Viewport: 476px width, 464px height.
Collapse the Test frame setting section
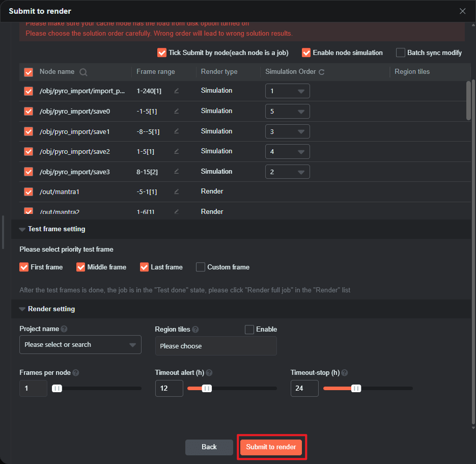tap(22, 229)
